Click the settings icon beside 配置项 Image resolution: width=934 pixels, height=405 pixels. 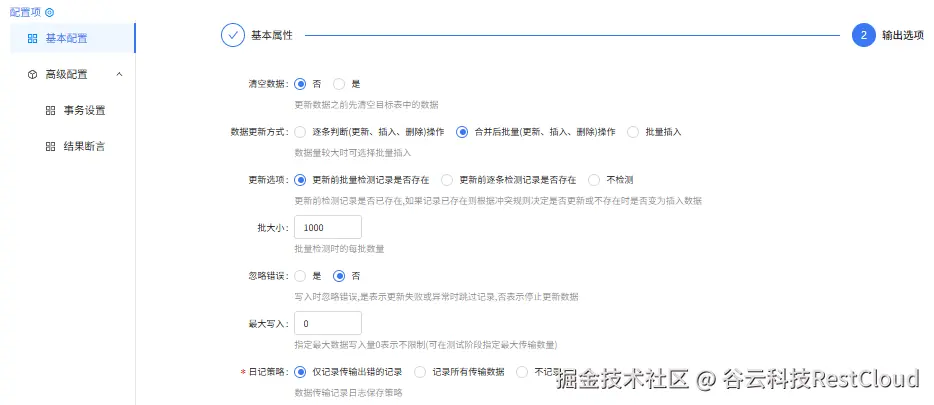49,12
